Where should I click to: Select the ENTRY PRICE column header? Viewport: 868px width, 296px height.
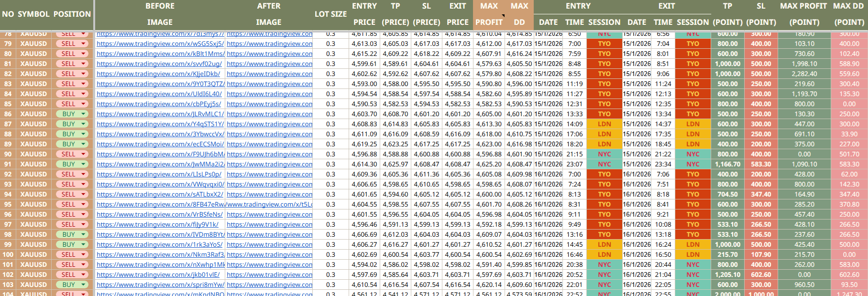coord(364,14)
